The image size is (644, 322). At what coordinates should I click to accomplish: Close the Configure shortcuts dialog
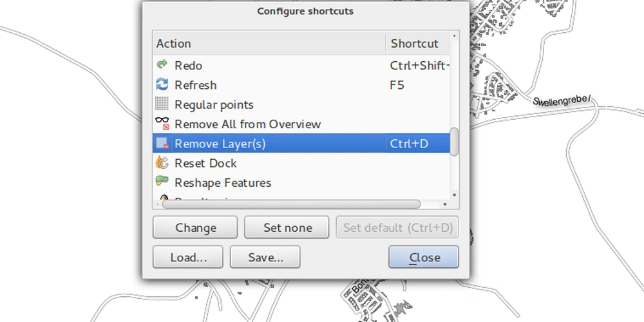[x=424, y=257]
